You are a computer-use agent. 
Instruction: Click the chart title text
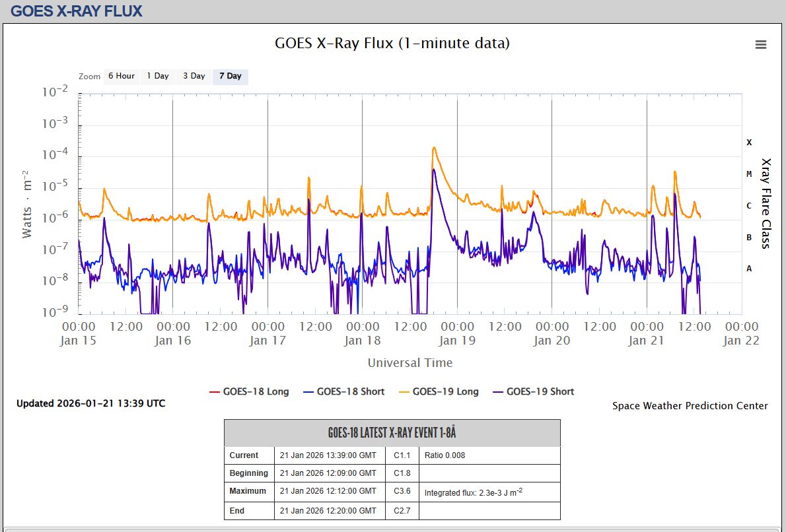point(392,44)
